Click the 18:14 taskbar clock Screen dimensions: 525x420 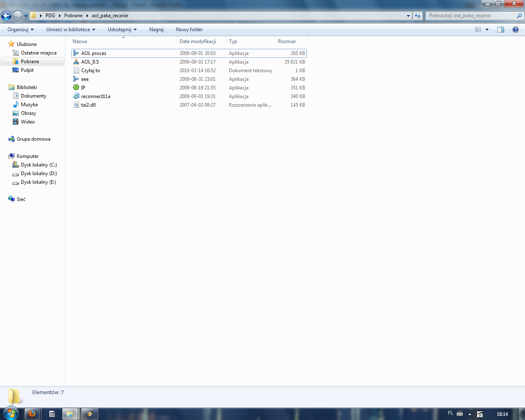pos(502,414)
